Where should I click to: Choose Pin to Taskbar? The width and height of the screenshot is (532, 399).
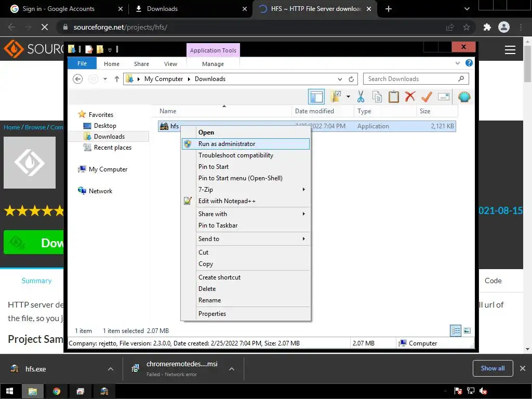(246, 225)
